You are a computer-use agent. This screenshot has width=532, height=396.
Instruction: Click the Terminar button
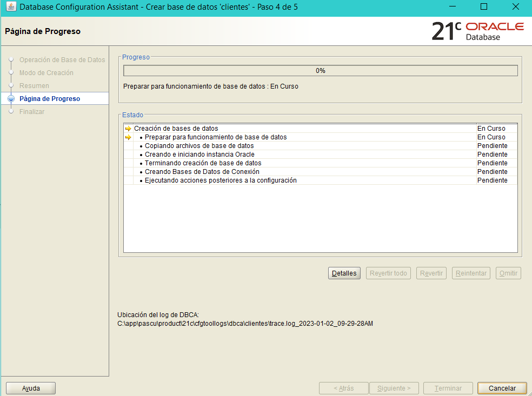click(x=448, y=388)
